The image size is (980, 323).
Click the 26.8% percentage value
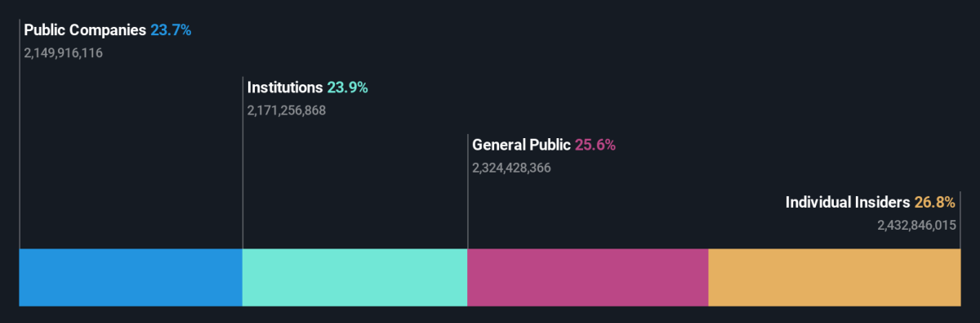click(934, 201)
